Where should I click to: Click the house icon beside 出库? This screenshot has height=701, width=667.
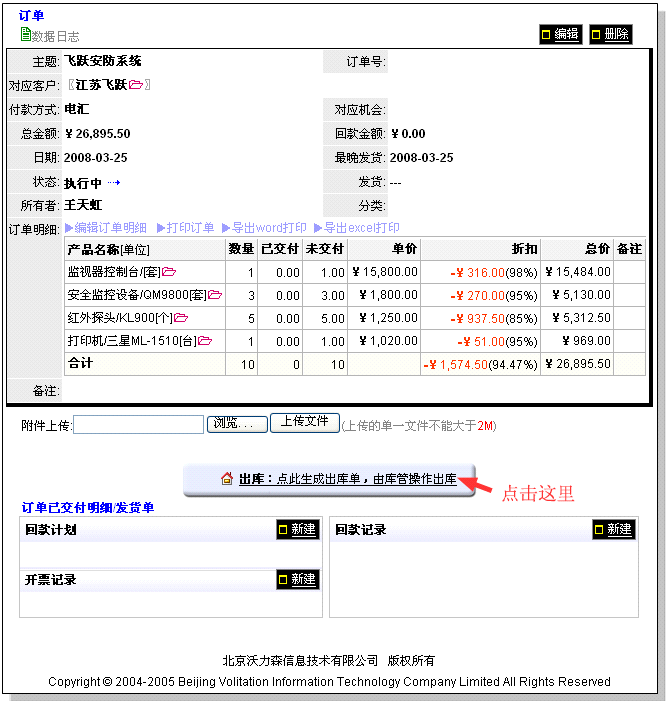pos(227,480)
